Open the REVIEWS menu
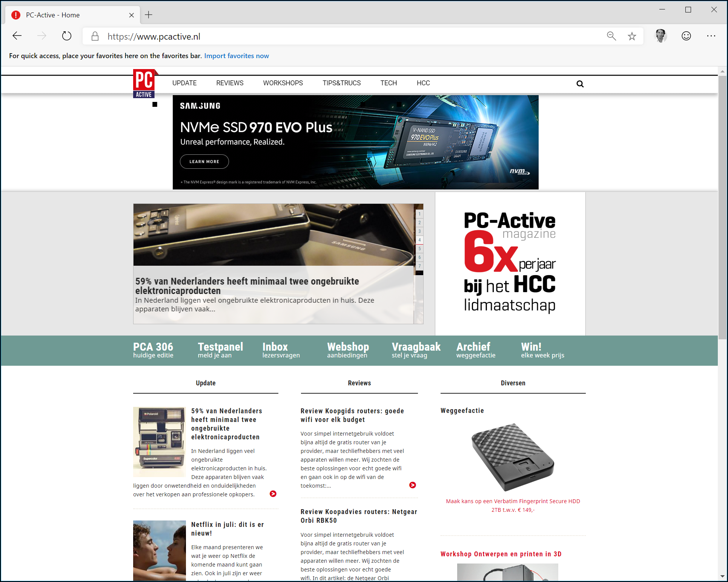 point(230,83)
